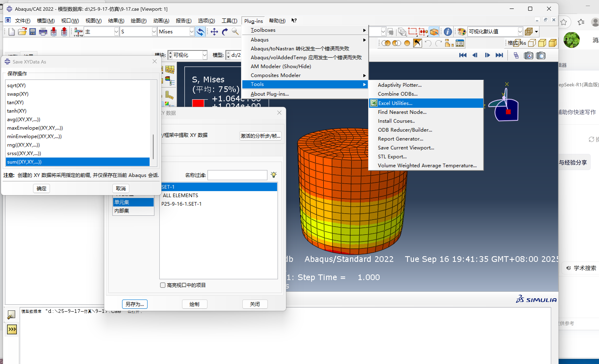
Task: Choose Combine ODBs menu entry
Action: (x=426, y=94)
